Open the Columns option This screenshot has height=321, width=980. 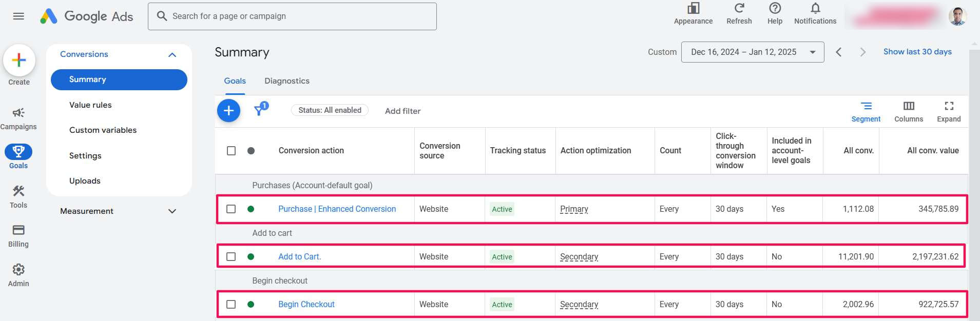909,111
